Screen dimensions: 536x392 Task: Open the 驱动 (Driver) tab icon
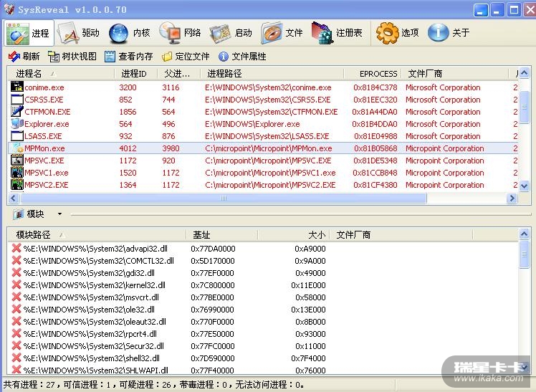tap(68, 33)
